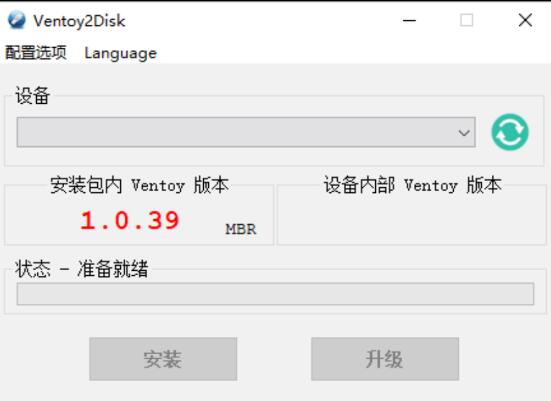Click the Ventoy2Disk app icon in title bar
Viewport: 551px width, 401px height.
click(17, 20)
